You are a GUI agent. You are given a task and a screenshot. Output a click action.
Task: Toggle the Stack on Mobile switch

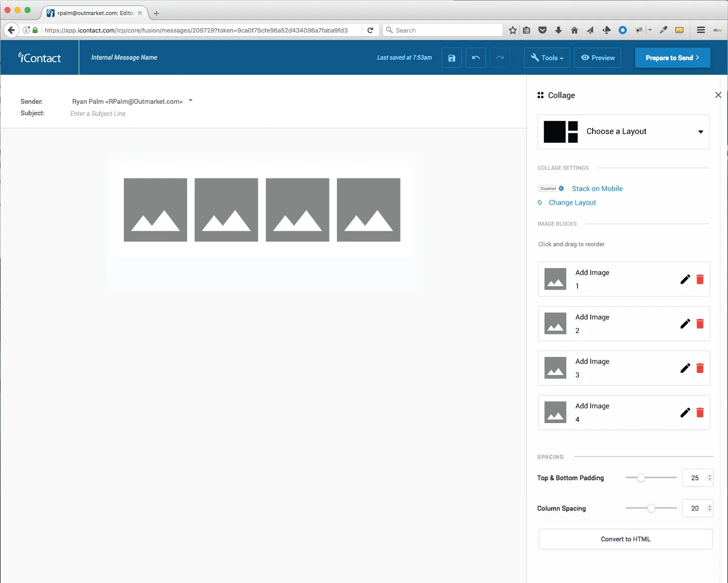(x=551, y=188)
